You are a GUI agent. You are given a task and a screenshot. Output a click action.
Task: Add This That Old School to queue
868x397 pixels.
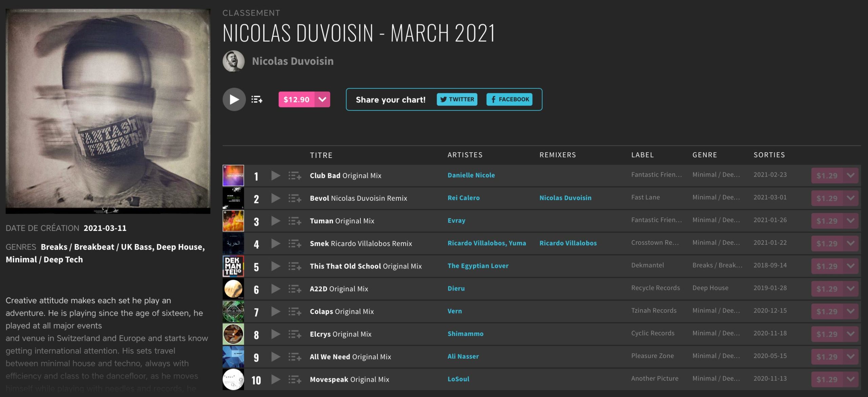[295, 266]
